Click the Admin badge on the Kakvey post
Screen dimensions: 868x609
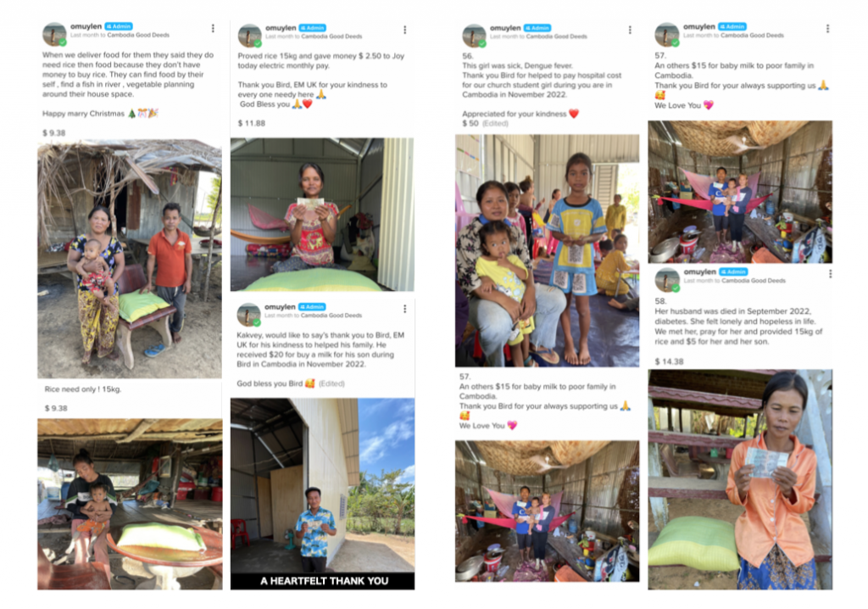pos(312,306)
